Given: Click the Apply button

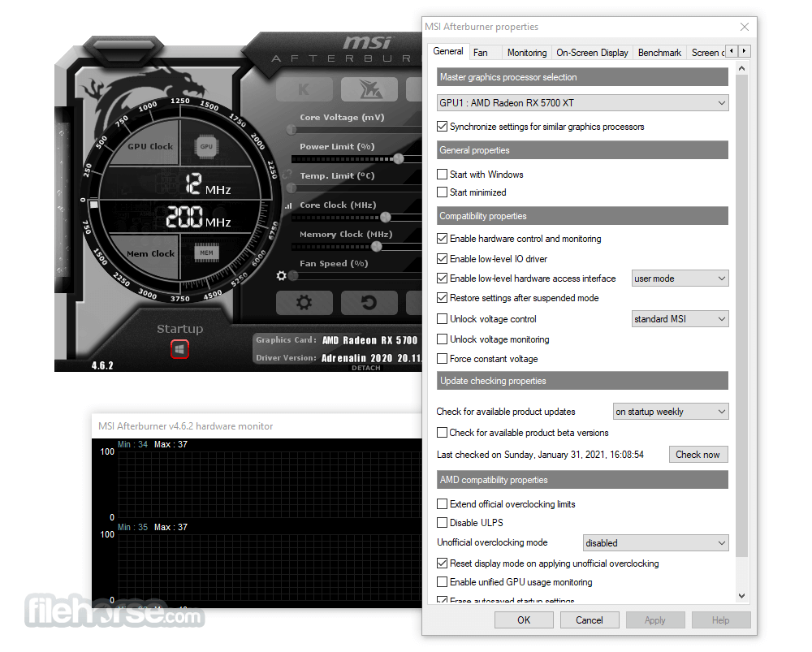Looking at the screenshot, I should click(655, 620).
